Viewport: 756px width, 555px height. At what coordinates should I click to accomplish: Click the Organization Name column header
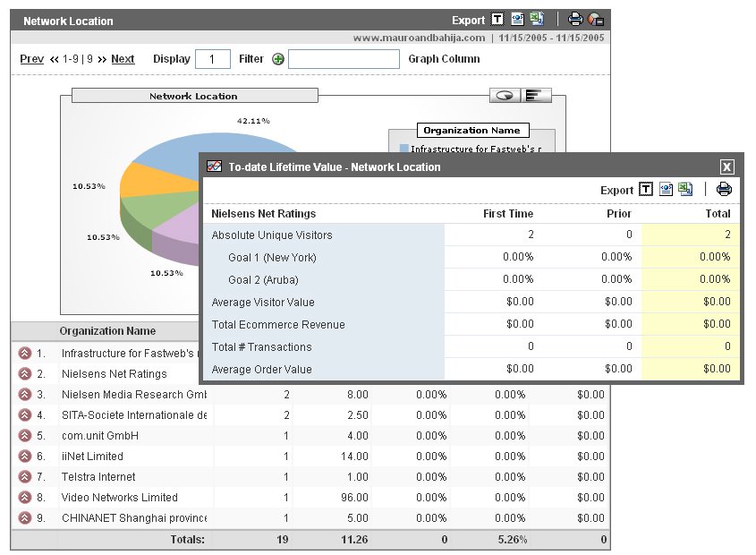(x=107, y=331)
